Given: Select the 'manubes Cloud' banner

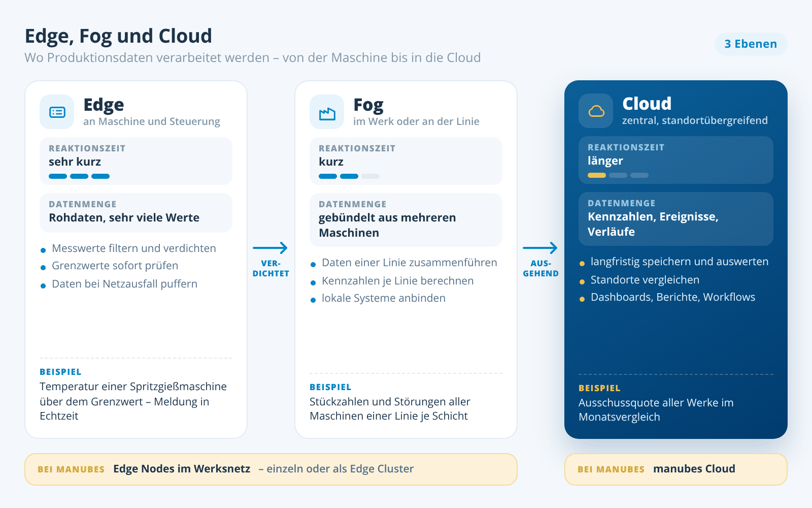Looking at the screenshot, I should pyautogui.click(x=676, y=469).
